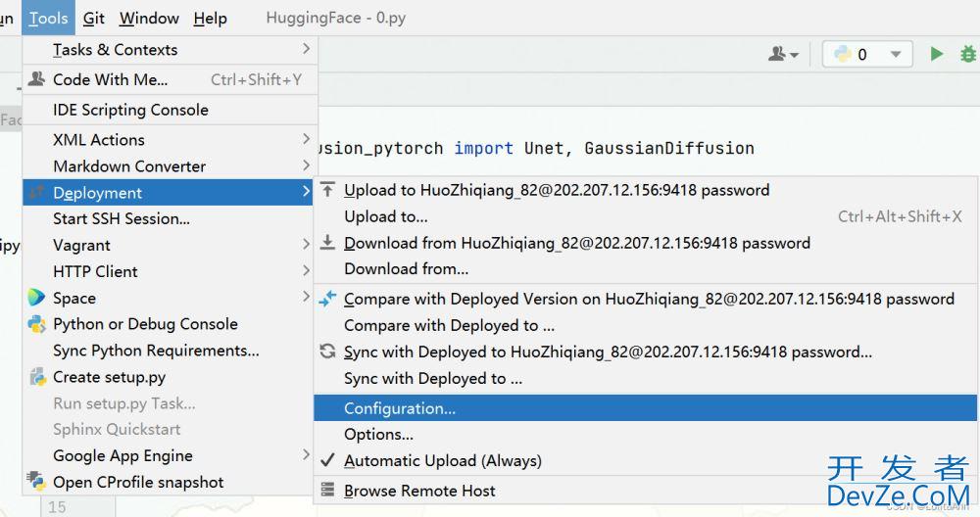Open the Code With Me user dropdown in the toolbar
This screenshot has width=980, height=517.
click(783, 54)
